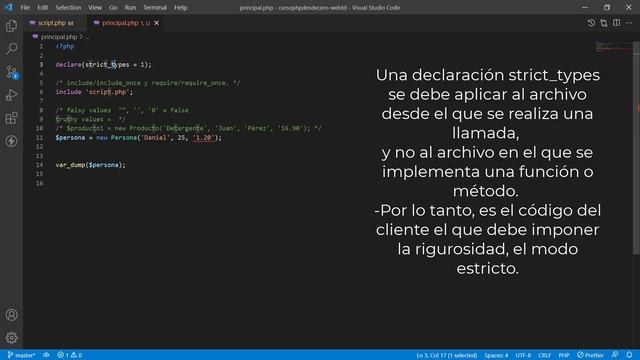Click the $producto1 commented line
The image size is (640, 360).
click(x=189, y=128)
